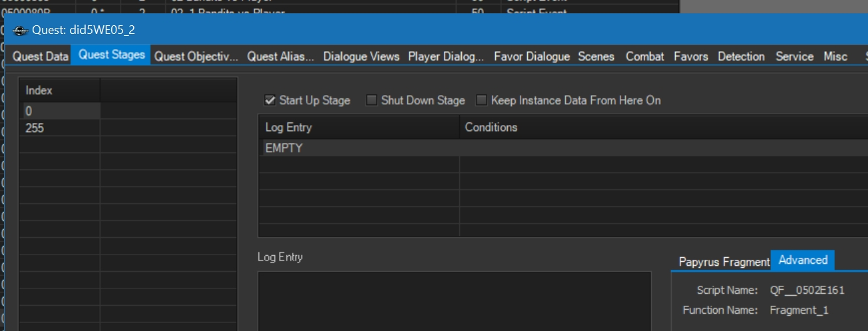
Task: Select the Quest Stages tab
Action: click(111, 55)
